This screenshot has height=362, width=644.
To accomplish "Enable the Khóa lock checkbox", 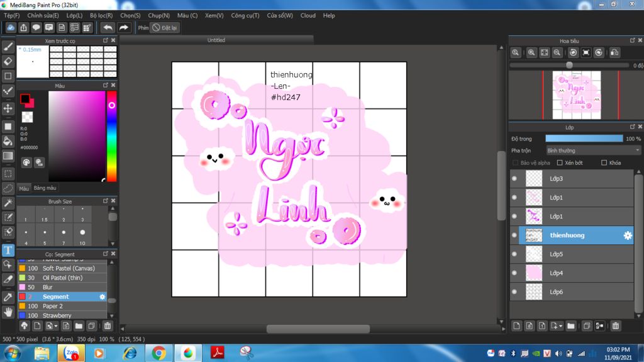I will 604,163.
